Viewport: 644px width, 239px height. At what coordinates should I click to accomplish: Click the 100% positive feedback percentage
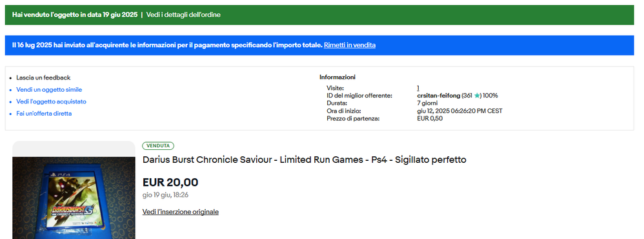click(490, 96)
